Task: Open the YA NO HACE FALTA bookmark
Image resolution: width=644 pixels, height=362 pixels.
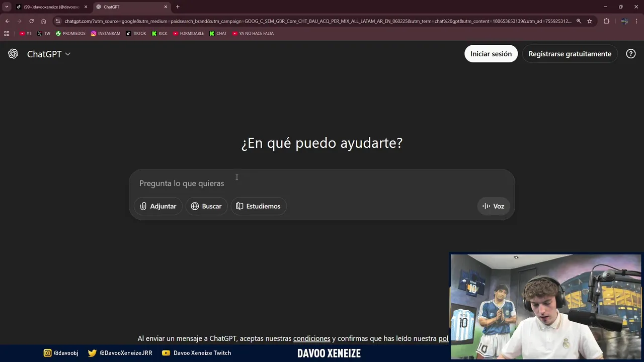Action: pos(253,33)
